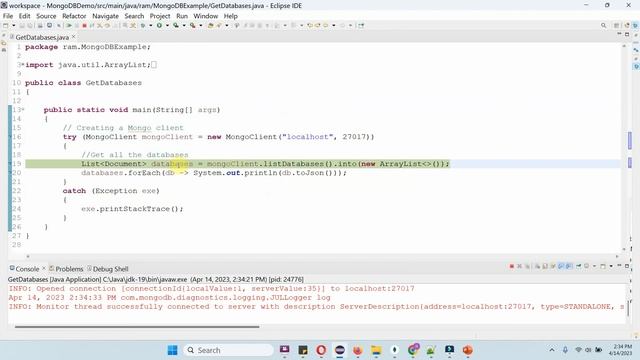
Task: Open File Explorer from the taskbar
Action: 376,350
